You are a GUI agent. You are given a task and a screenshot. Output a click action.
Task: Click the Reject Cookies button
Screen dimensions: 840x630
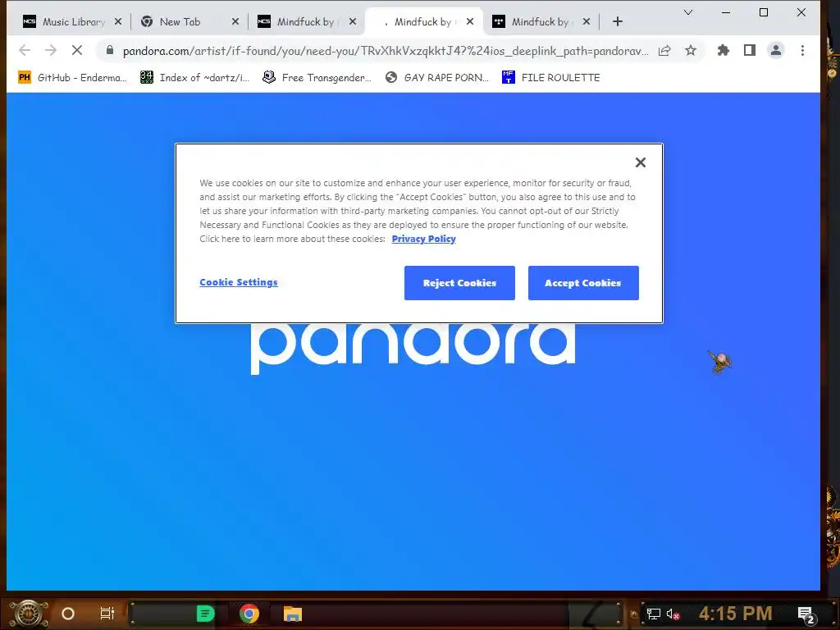tap(459, 283)
